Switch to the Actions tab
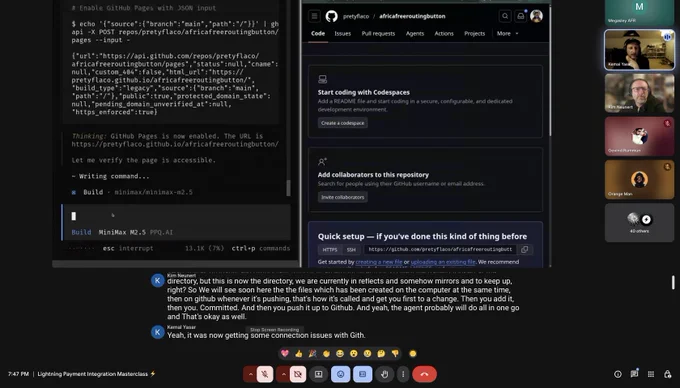Screen dimensions: 680x388 coord(444,33)
